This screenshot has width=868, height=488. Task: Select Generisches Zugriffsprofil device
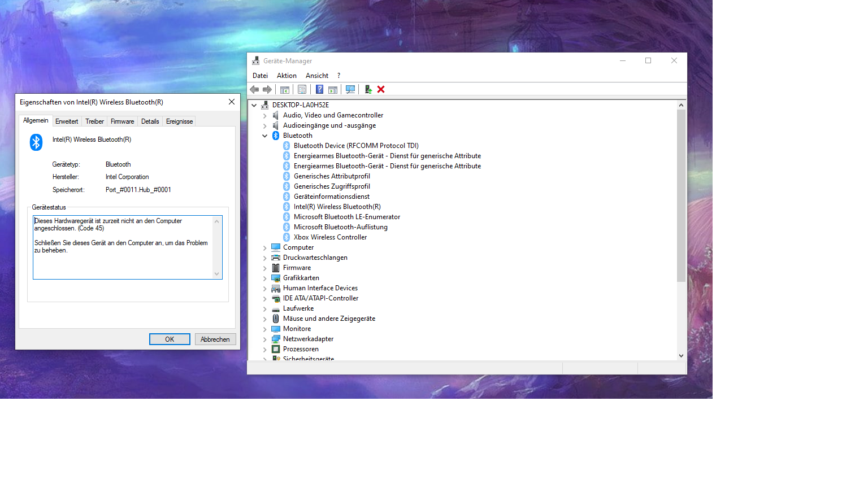(332, 186)
